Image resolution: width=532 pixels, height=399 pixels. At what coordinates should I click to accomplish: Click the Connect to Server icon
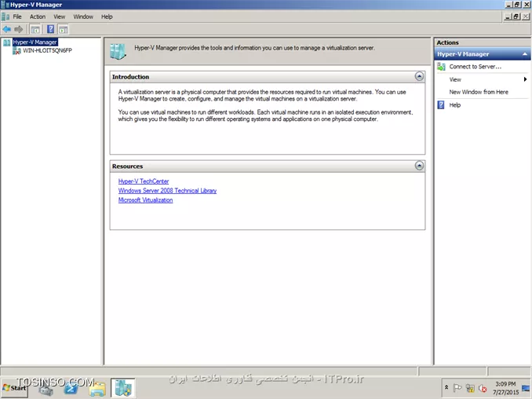pyautogui.click(x=441, y=67)
